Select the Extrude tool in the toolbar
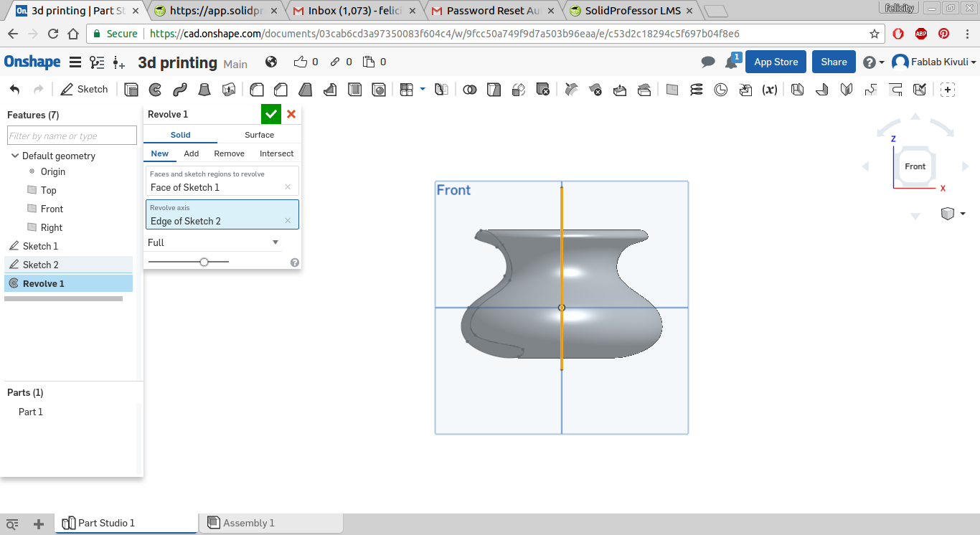 [131, 90]
